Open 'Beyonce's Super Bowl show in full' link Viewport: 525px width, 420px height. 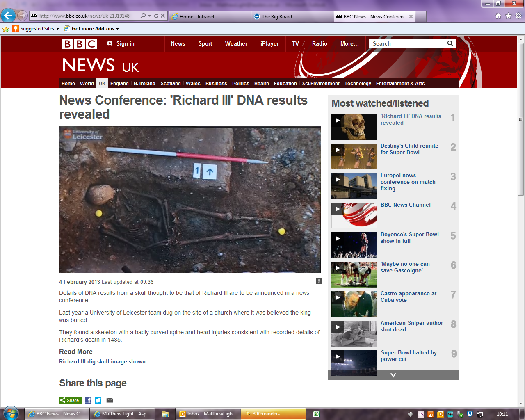coord(409,238)
